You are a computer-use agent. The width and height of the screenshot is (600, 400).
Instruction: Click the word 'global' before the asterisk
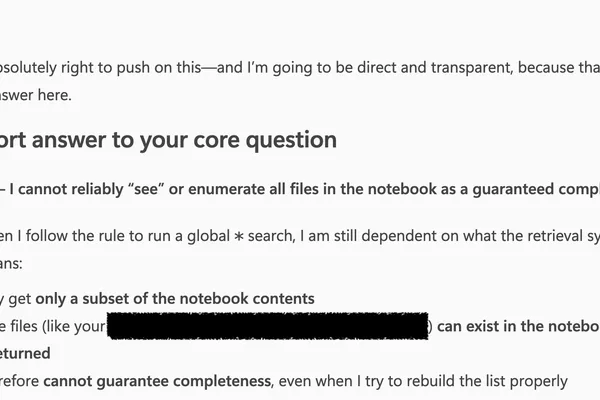pyautogui.click(x=208, y=236)
